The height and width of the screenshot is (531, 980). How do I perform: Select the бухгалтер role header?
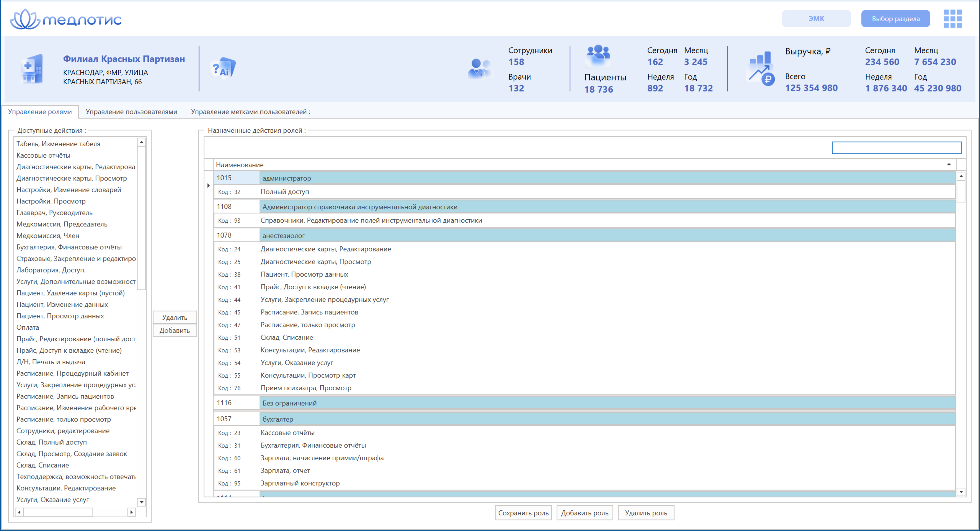(584, 419)
